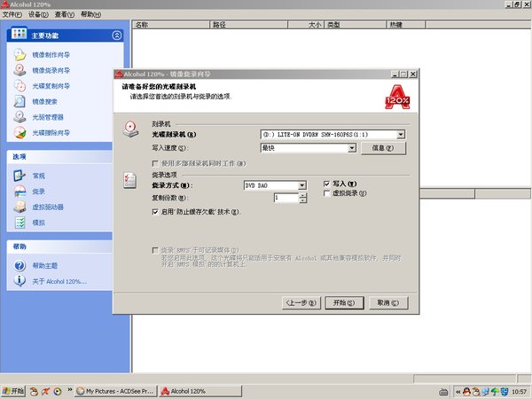Click the 光碟擦除向导 icon
The width and height of the screenshot is (532, 399).
(20, 133)
